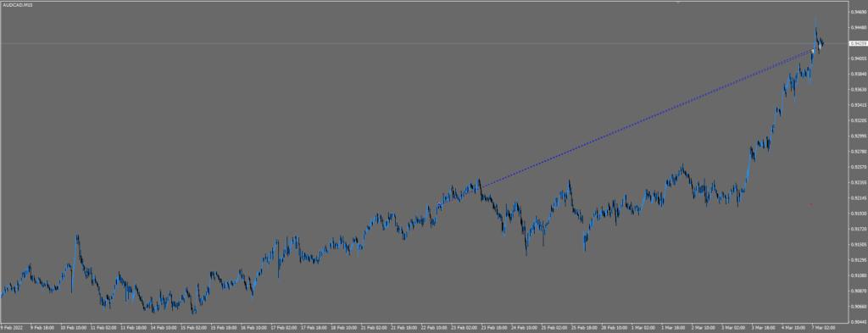The height and width of the screenshot is (333, 868).
Task: Click the 17 Feb 02:00 time label
Action: (283, 327)
